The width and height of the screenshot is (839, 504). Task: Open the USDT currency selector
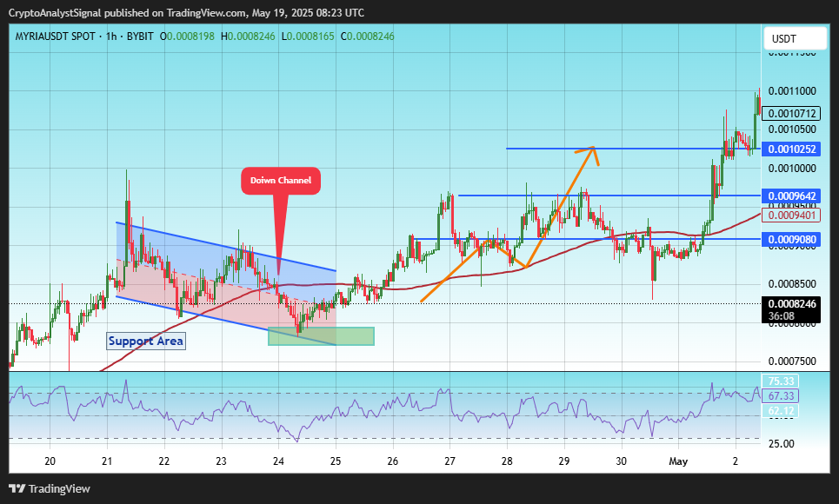tap(795, 38)
